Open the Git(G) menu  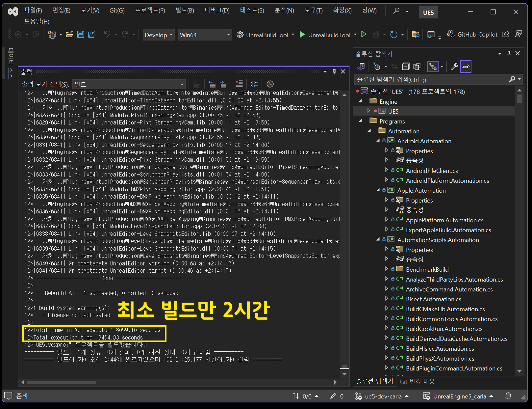117,10
